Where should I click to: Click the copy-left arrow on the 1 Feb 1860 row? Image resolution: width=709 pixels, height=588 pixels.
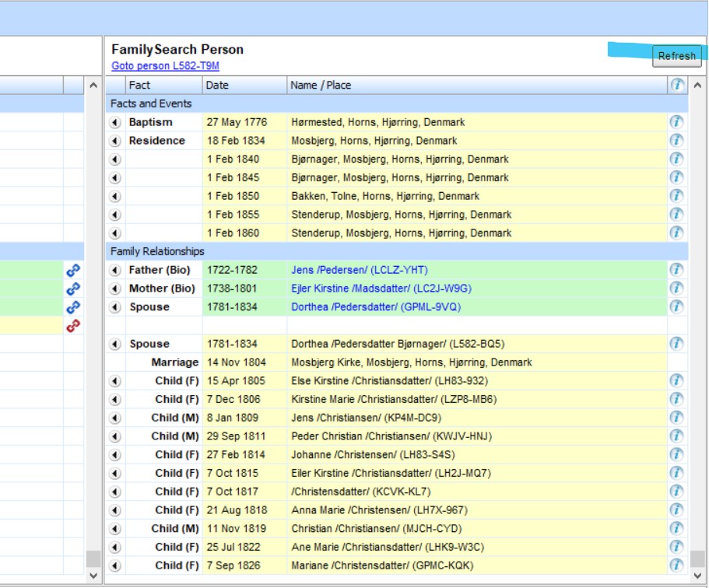tap(115, 233)
